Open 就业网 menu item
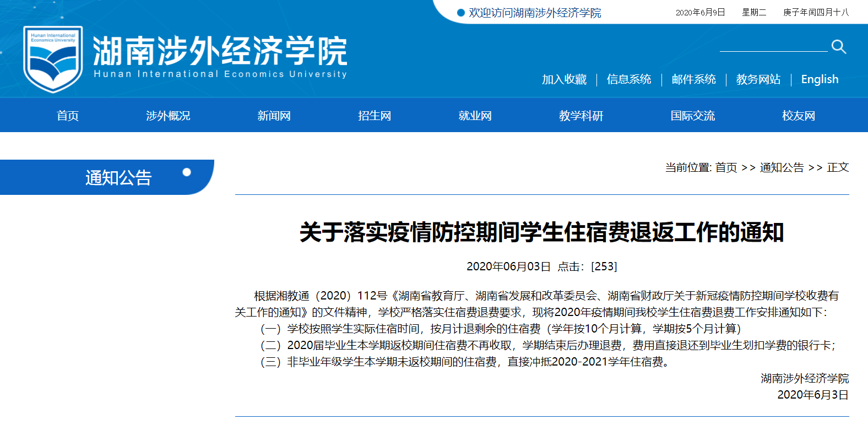This screenshot has height=425, width=868. point(475,116)
